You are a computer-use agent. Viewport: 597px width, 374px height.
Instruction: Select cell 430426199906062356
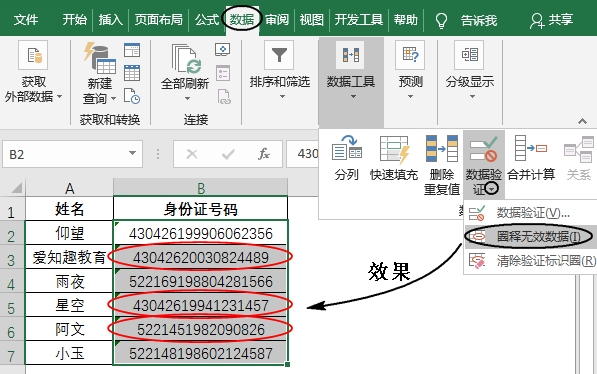pos(201,233)
